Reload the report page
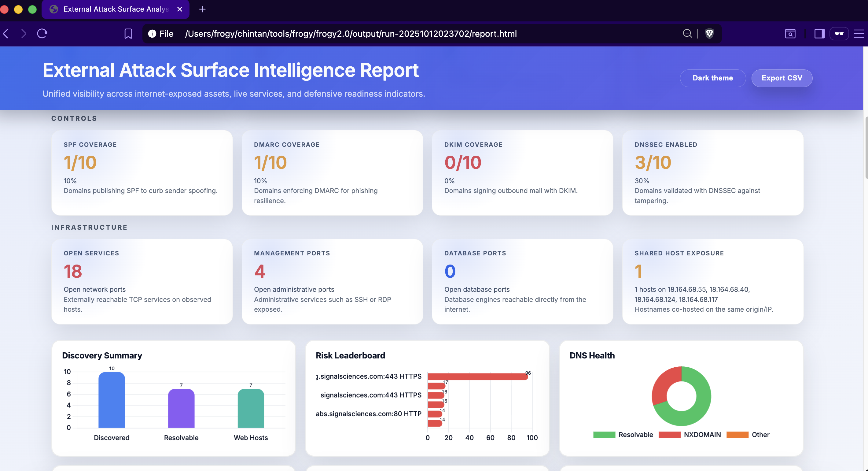This screenshot has height=471, width=868. [42, 34]
